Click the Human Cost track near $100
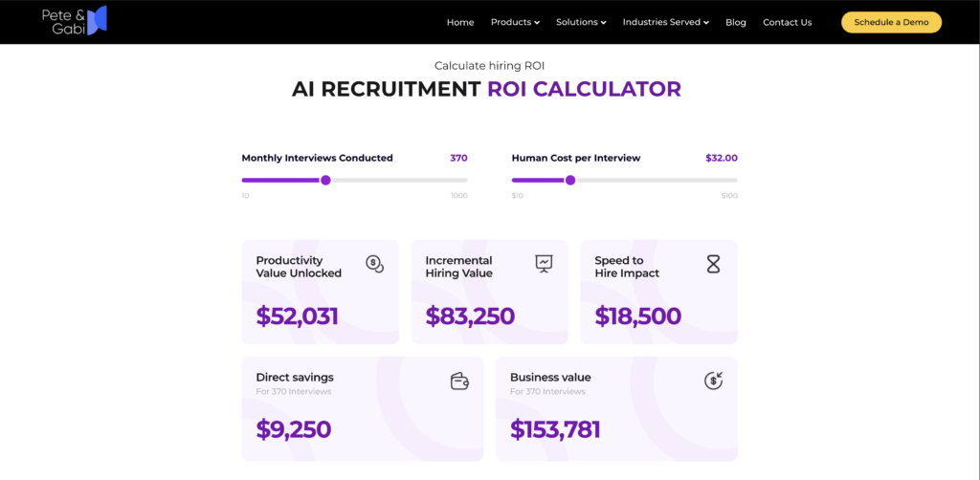The width and height of the screenshot is (980, 480). [731, 181]
